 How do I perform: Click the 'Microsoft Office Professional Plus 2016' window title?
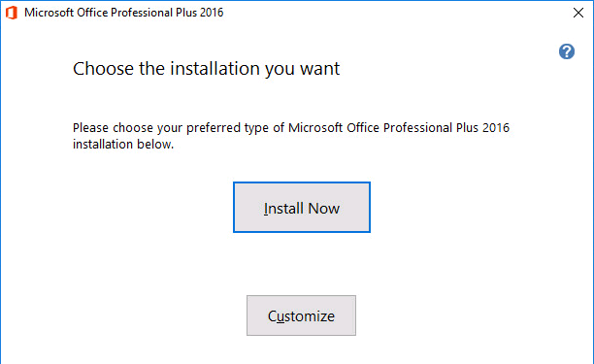click(124, 13)
